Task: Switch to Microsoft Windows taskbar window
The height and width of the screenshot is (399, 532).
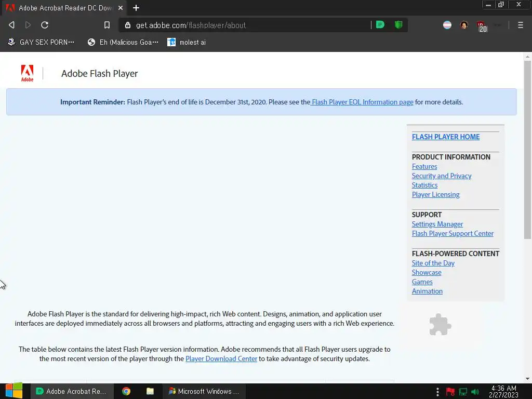Action: 204,391
